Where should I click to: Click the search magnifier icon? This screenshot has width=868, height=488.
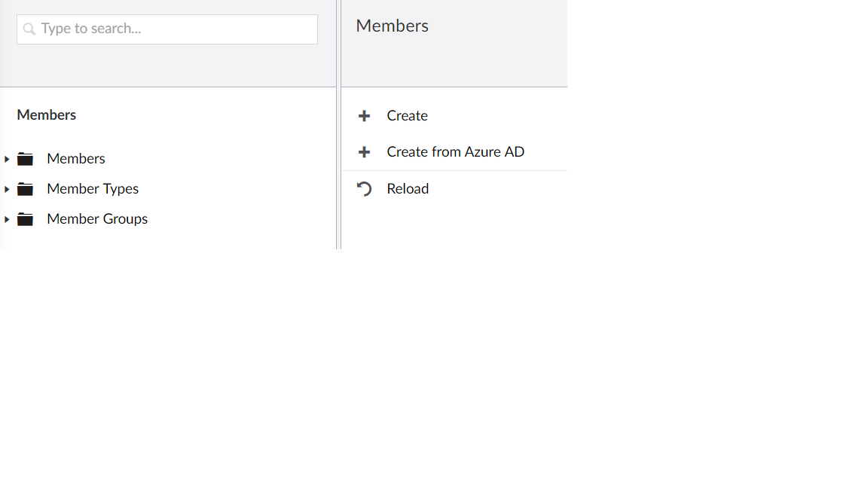pos(29,29)
